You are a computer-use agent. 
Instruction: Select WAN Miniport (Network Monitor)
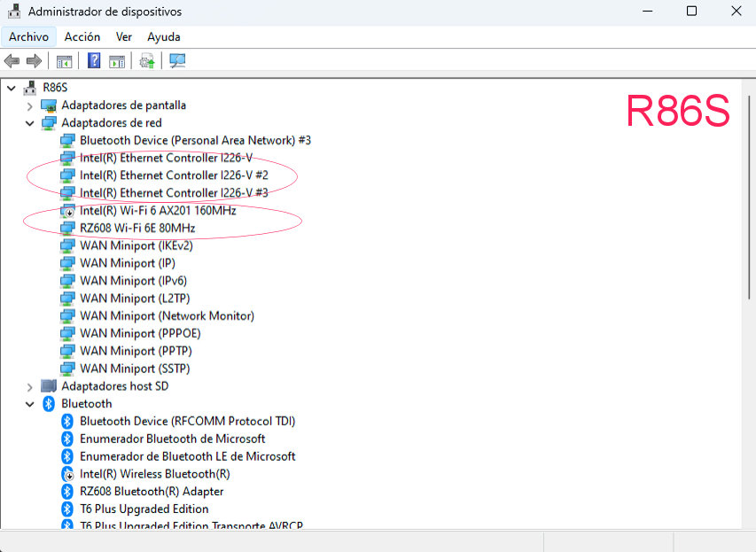pos(167,315)
